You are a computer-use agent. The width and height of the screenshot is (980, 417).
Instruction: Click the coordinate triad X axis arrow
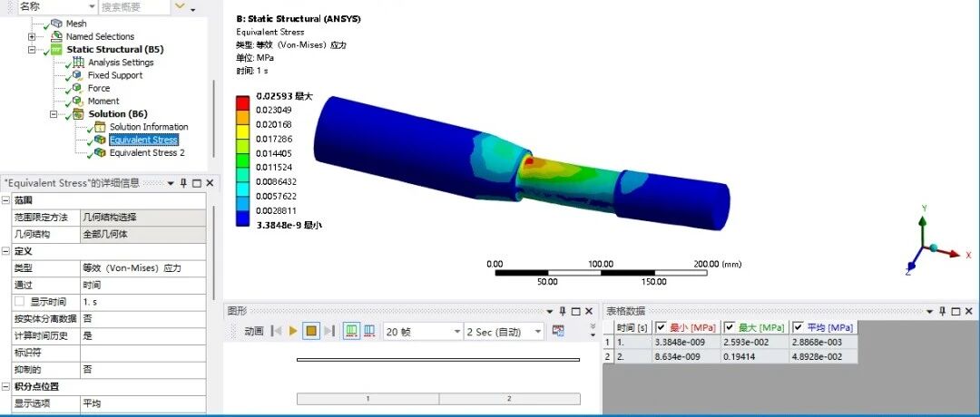954,253
